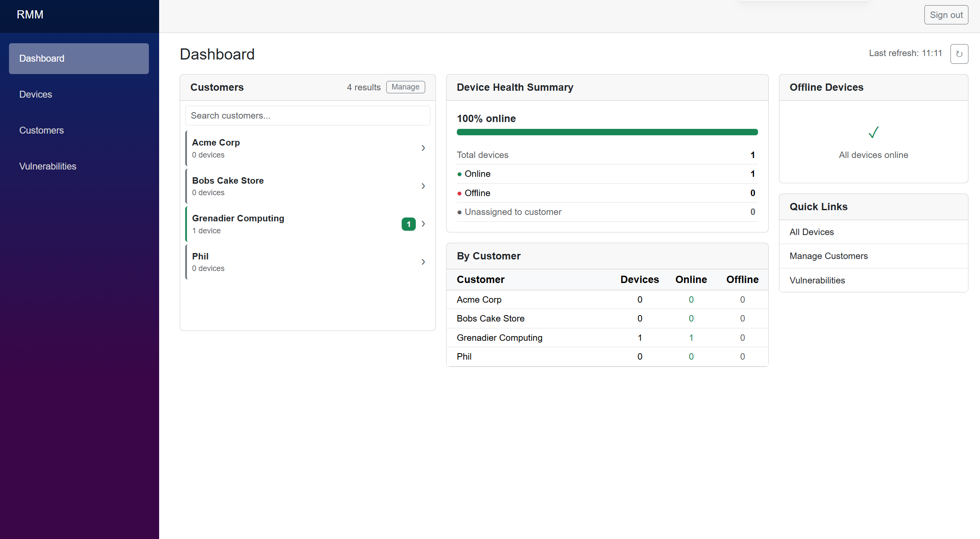
Task: Click the Online status dot indicator
Action: point(460,174)
